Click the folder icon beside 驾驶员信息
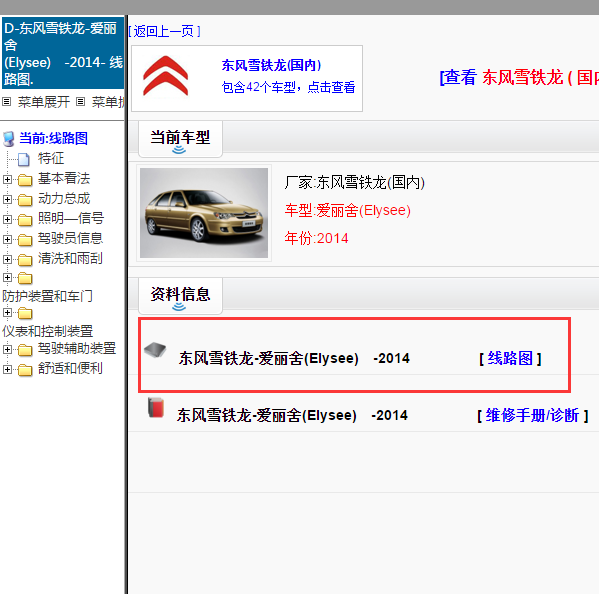 coord(25,240)
